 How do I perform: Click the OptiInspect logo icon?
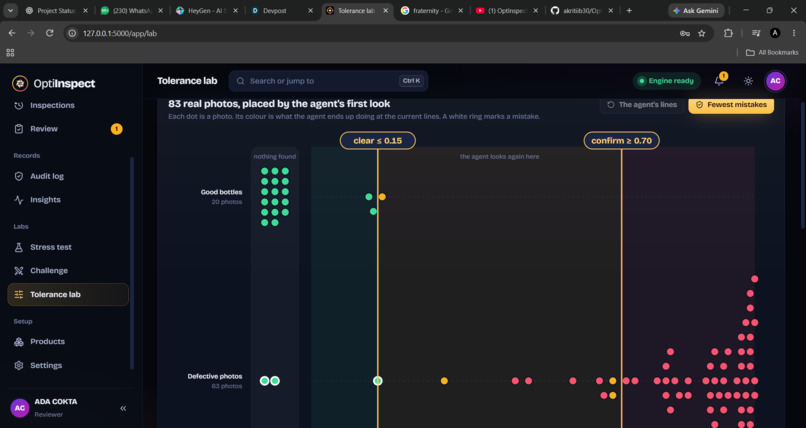click(x=20, y=83)
